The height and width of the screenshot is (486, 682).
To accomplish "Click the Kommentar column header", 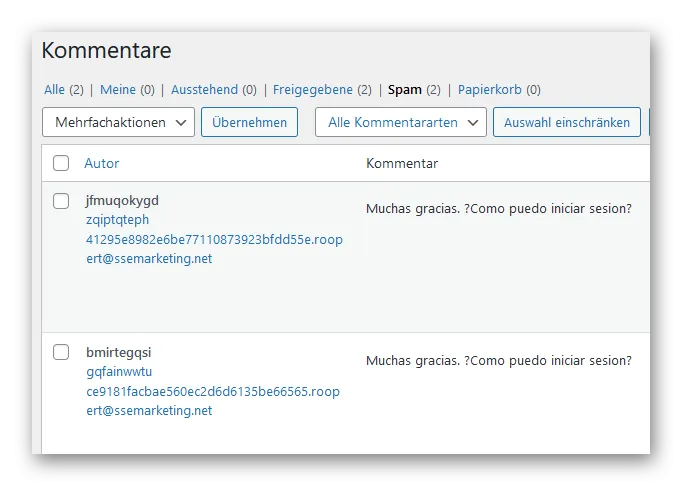I will click(x=402, y=164).
